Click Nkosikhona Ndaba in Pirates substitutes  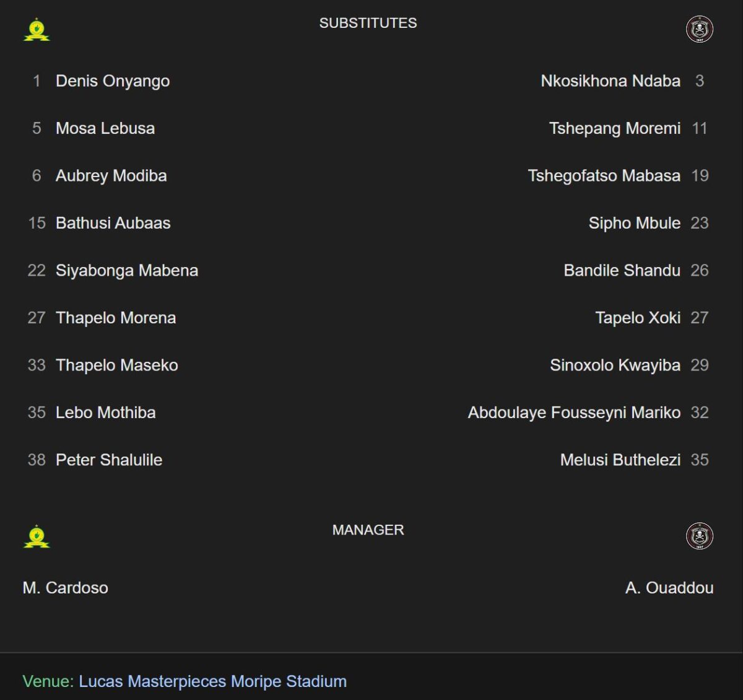click(610, 81)
